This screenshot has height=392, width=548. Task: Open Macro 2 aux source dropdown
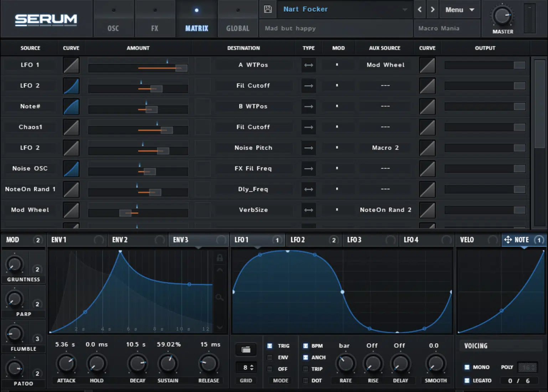point(386,148)
